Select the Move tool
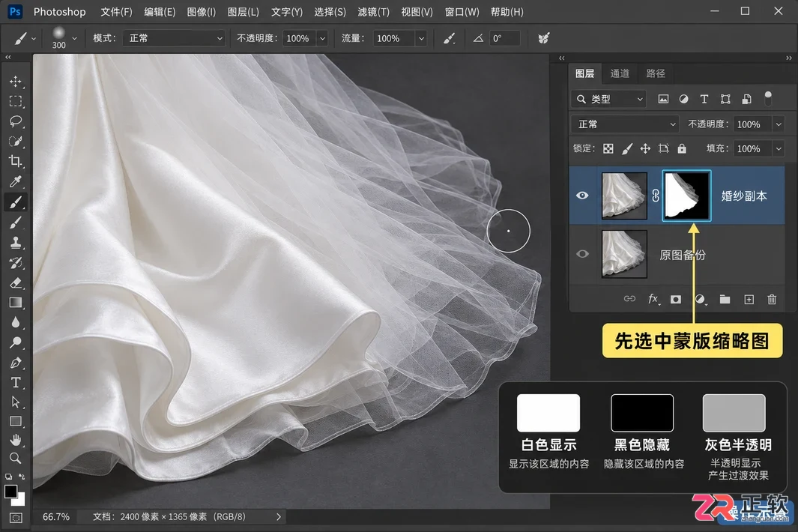 click(x=16, y=82)
